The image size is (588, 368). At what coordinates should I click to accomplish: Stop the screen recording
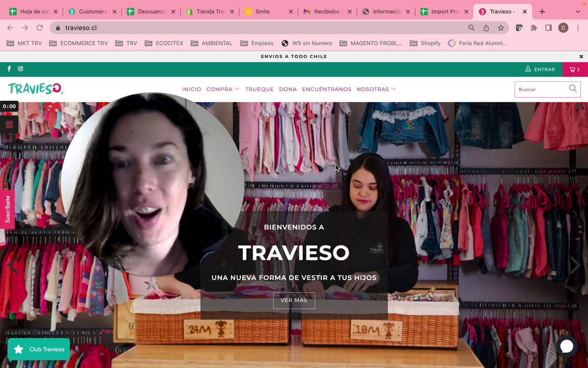(9, 124)
